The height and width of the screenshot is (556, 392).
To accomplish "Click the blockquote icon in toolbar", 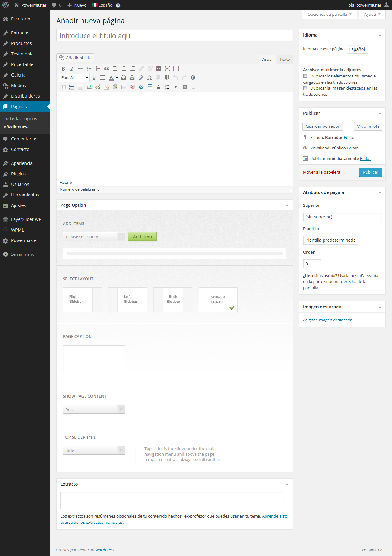I will point(107,68).
